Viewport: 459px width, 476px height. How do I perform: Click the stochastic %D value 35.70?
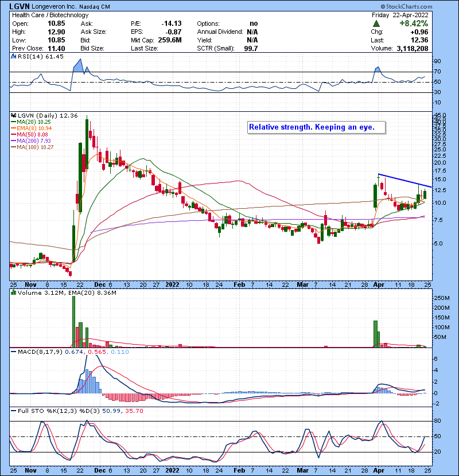click(x=134, y=411)
